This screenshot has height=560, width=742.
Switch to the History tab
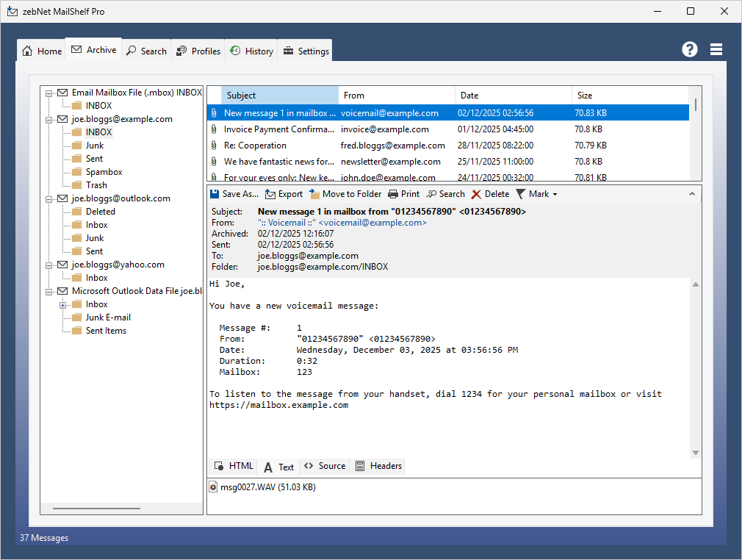[x=251, y=51]
